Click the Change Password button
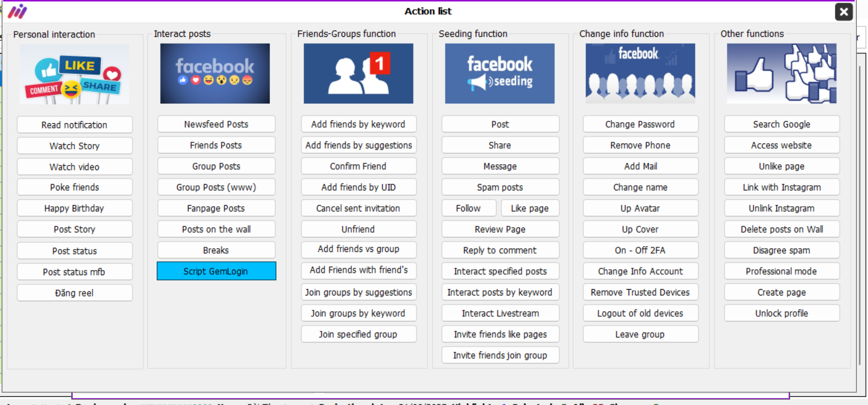 point(640,124)
